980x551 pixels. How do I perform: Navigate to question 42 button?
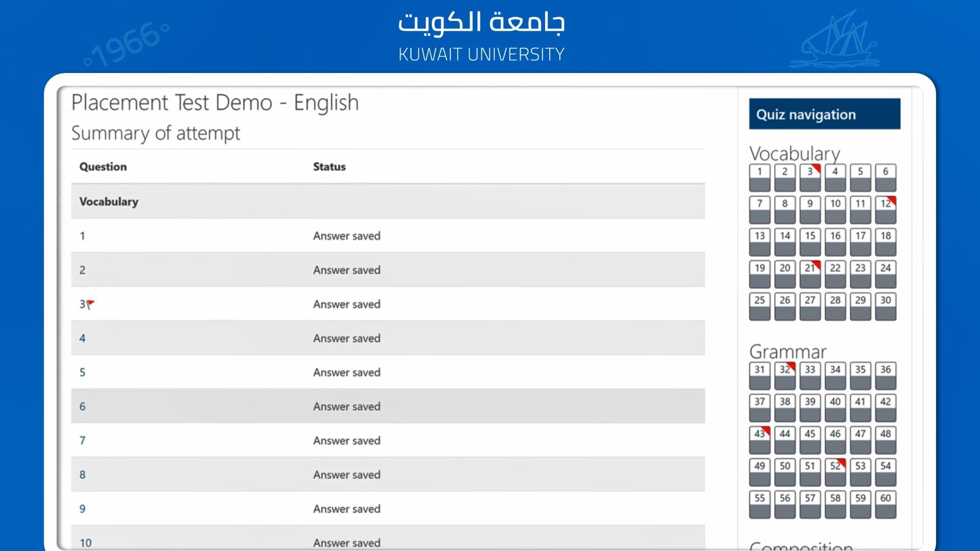(x=886, y=408)
